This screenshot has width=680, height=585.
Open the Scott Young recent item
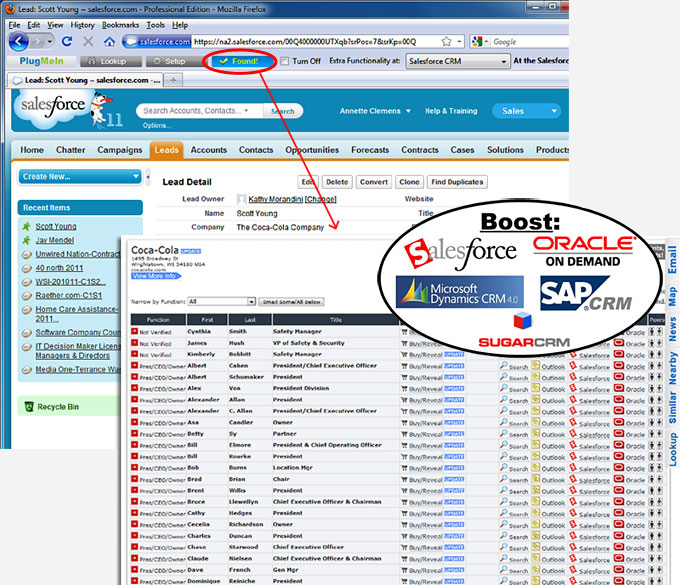coord(56,226)
